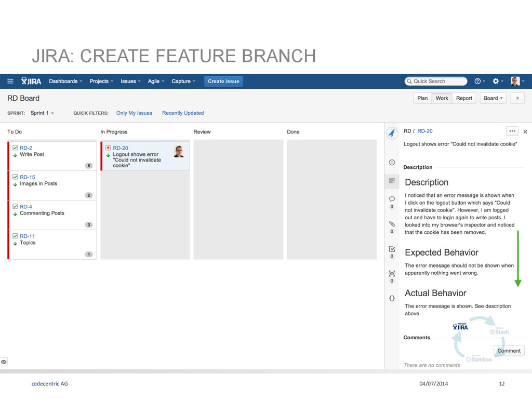Click the bug type icon on RD-20 card
532x399 pixels.
click(108, 148)
